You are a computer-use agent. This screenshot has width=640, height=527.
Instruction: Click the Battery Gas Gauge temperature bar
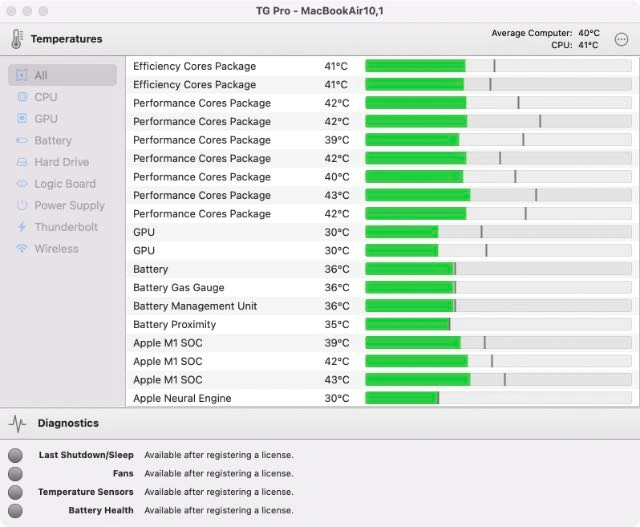(498, 287)
